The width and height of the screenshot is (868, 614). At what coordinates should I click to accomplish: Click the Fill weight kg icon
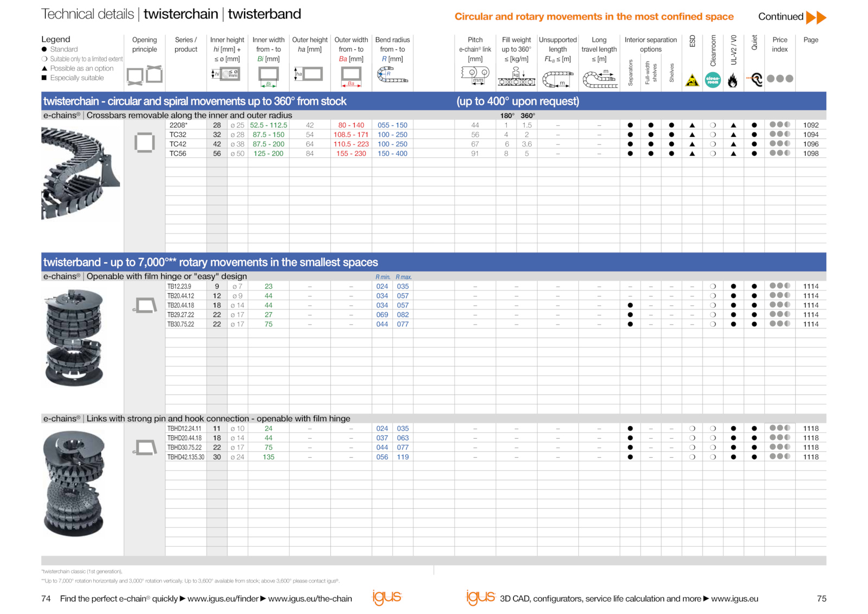tap(516, 77)
